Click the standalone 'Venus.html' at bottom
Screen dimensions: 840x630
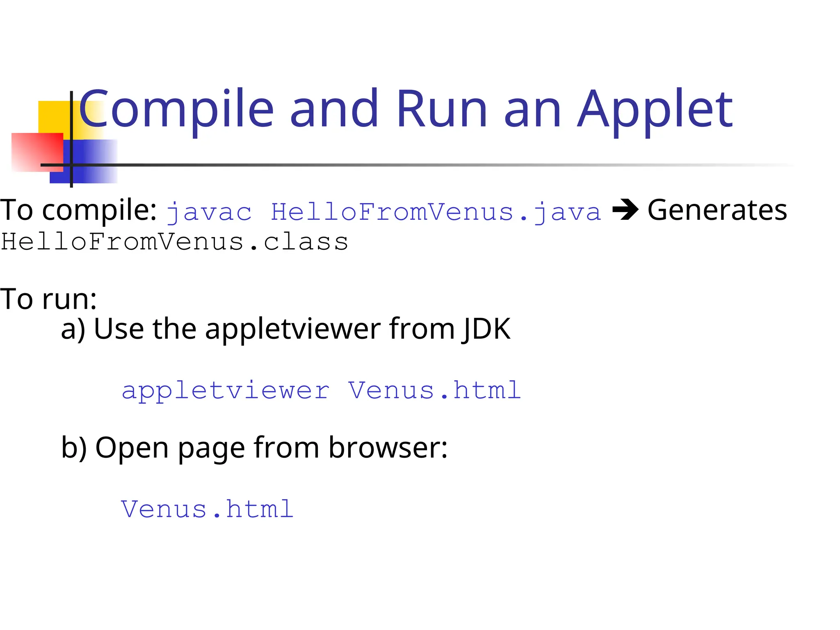pos(207,509)
